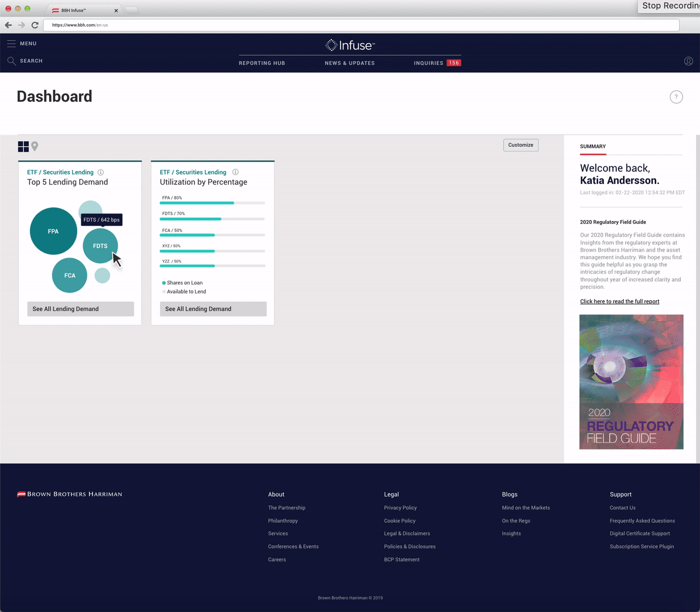Reload the page with refresh icon
Screen dimensions: 700x612
point(35,25)
